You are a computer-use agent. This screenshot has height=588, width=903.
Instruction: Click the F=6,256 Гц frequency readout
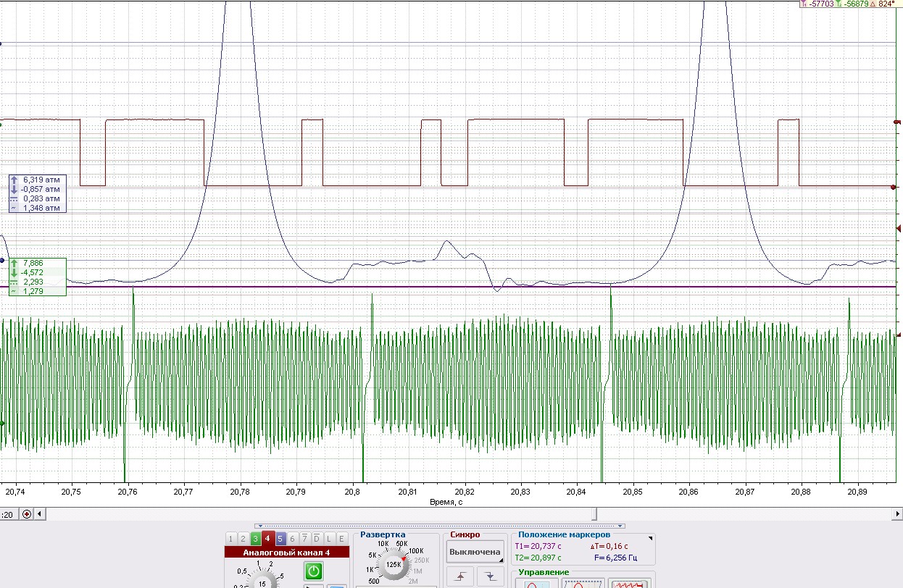click(x=615, y=558)
